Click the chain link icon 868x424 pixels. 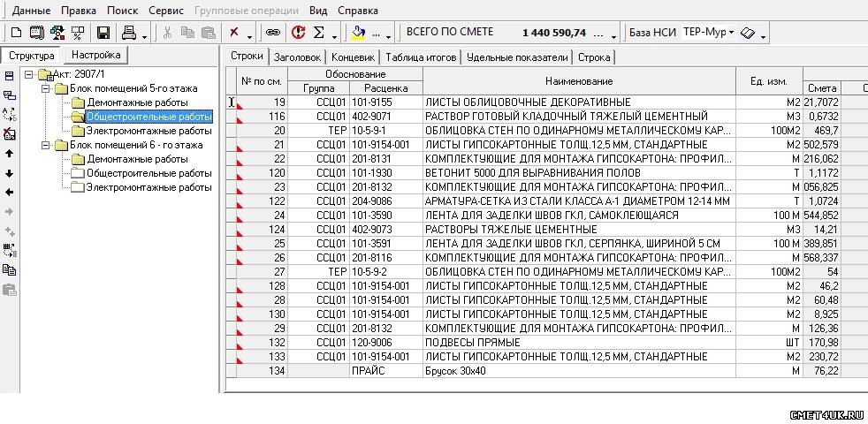coord(273,33)
